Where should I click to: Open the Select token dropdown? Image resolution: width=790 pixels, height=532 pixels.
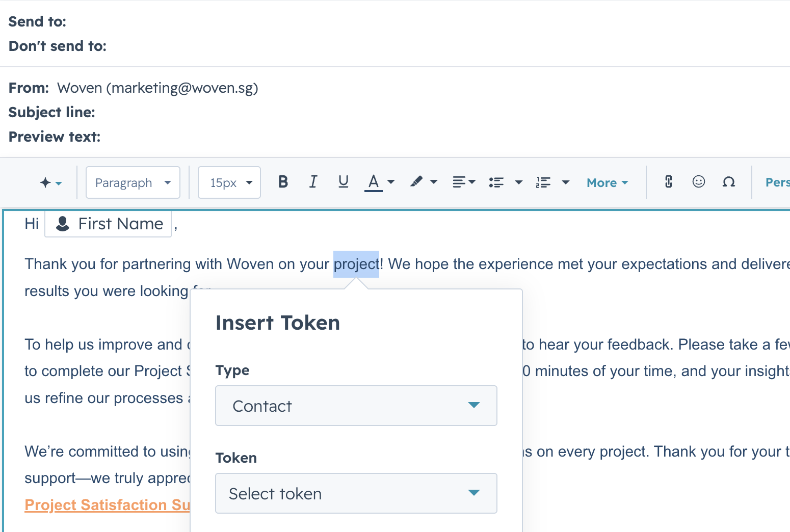click(x=356, y=493)
